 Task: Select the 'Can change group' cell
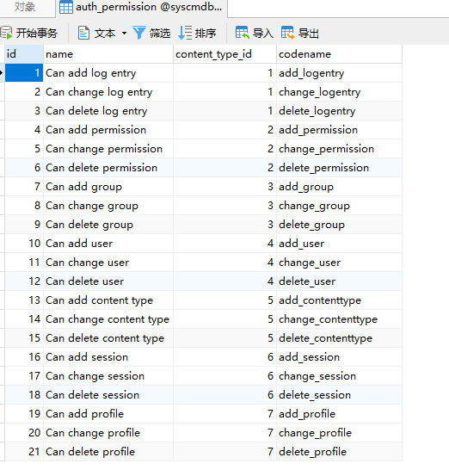[108, 206]
